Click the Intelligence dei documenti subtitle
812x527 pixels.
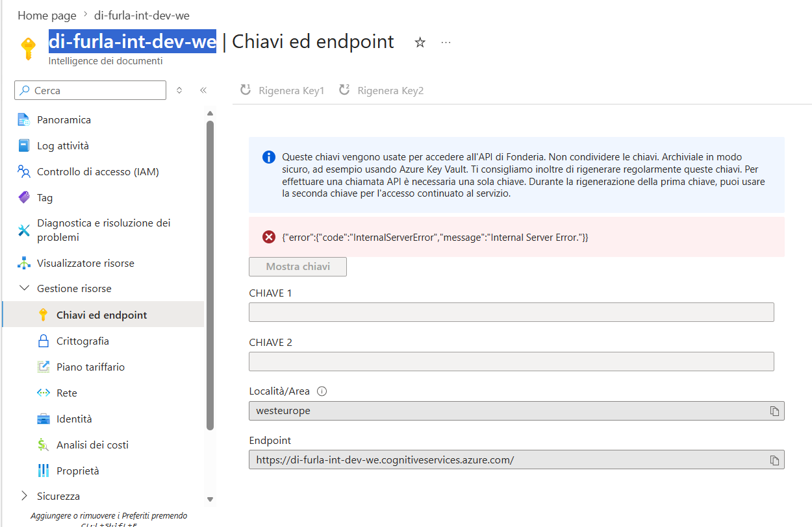tap(105, 61)
